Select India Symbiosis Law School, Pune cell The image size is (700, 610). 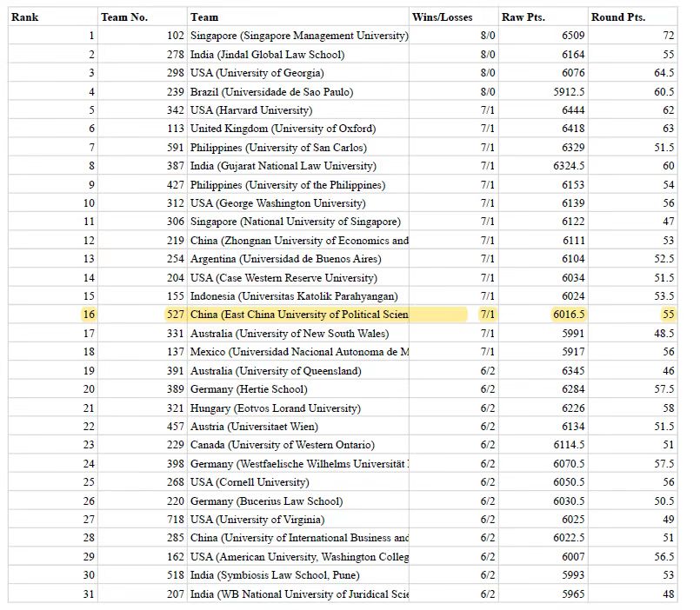pyautogui.click(x=297, y=575)
